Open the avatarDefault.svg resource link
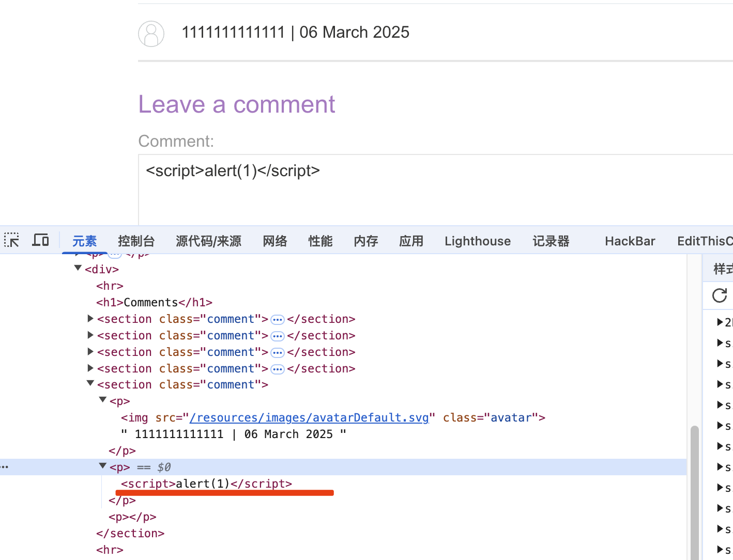Image resolution: width=733 pixels, height=560 pixels. (309, 417)
